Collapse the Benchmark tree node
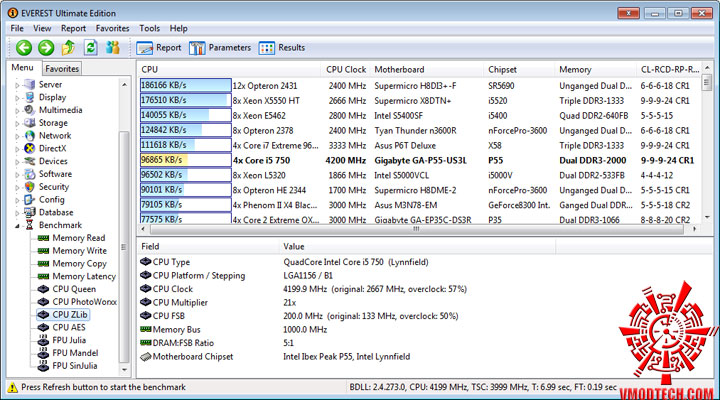The image size is (720, 400). click(17, 225)
